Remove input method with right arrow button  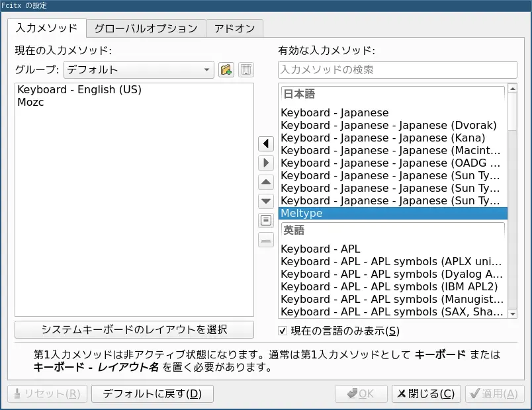pyautogui.click(x=265, y=163)
